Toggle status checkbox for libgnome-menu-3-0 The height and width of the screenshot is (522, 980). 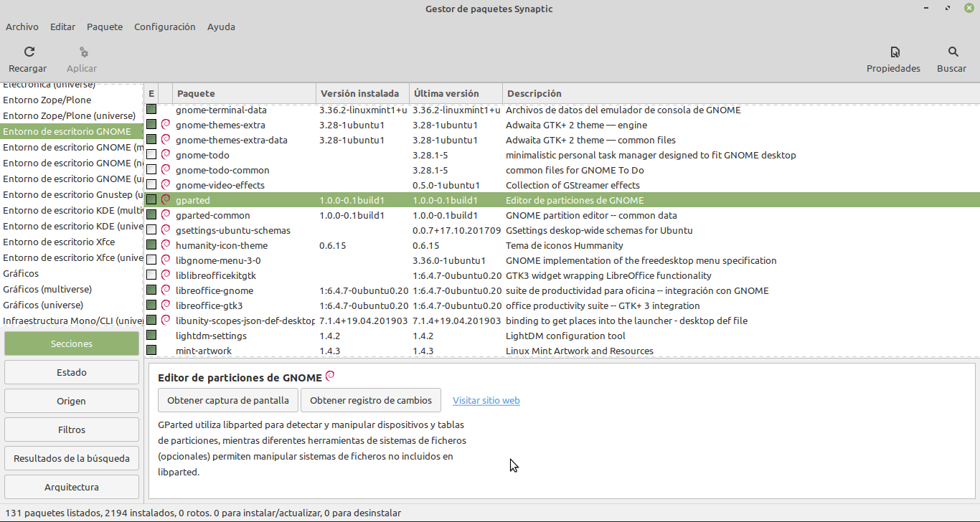(151, 260)
